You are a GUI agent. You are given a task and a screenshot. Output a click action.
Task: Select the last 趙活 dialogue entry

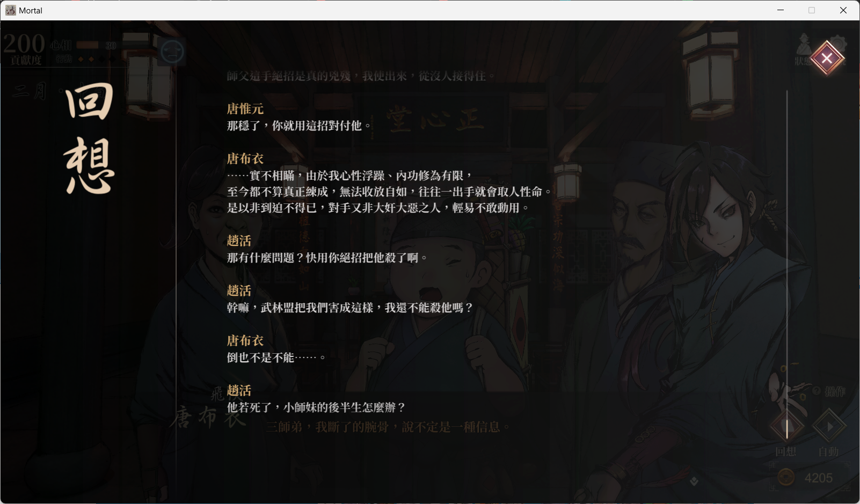pyautogui.click(x=316, y=399)
